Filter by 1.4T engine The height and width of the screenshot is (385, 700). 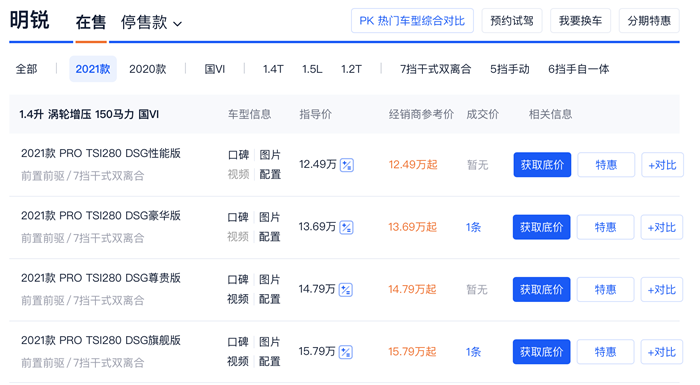point(273,69)
